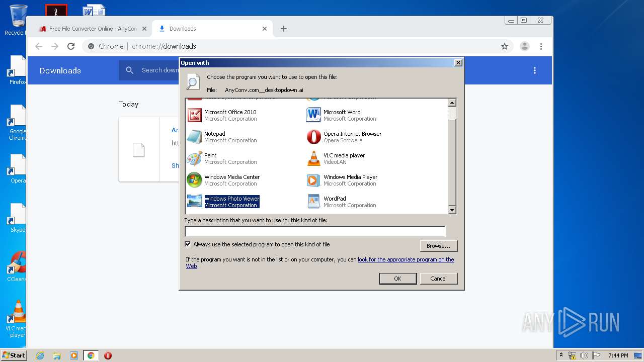
Task: Pick Opera Internet Browser icon
Action: (313, 137)
